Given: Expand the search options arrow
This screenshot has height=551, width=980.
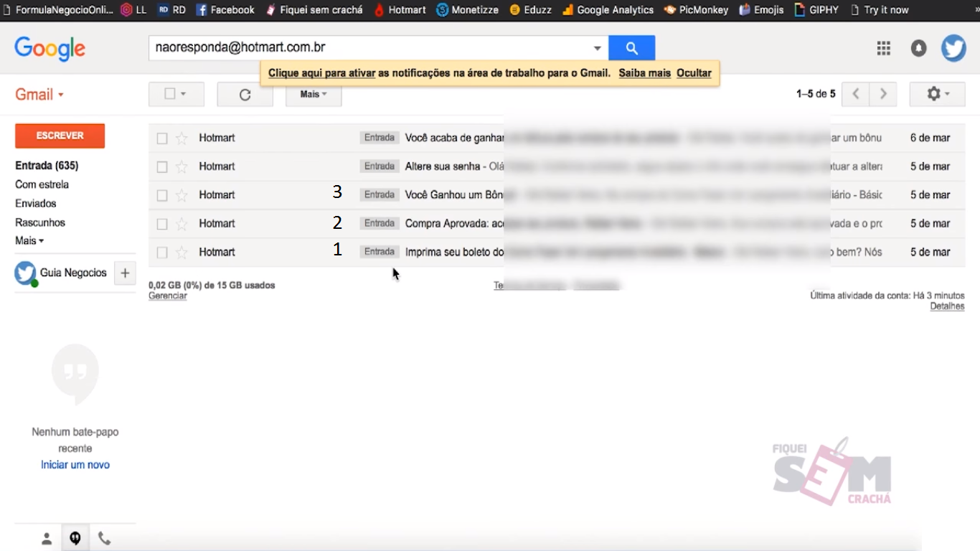Looking at the screenshot, I should 597,48.
